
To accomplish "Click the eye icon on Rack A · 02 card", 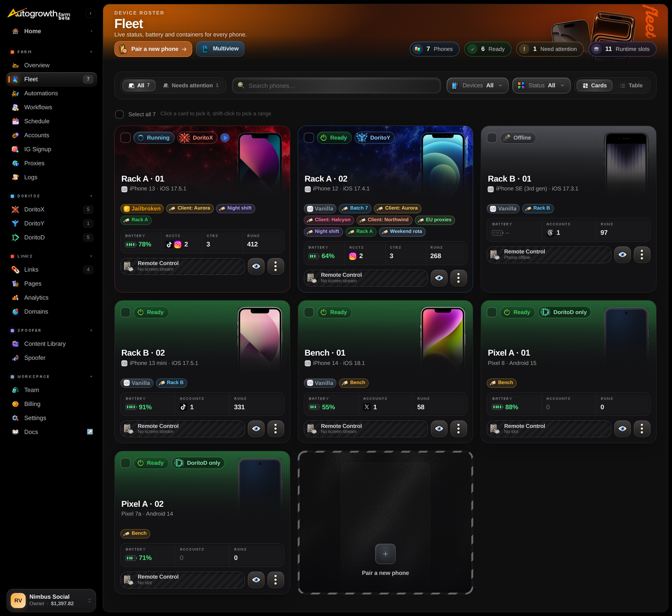I will coord(439,278).
